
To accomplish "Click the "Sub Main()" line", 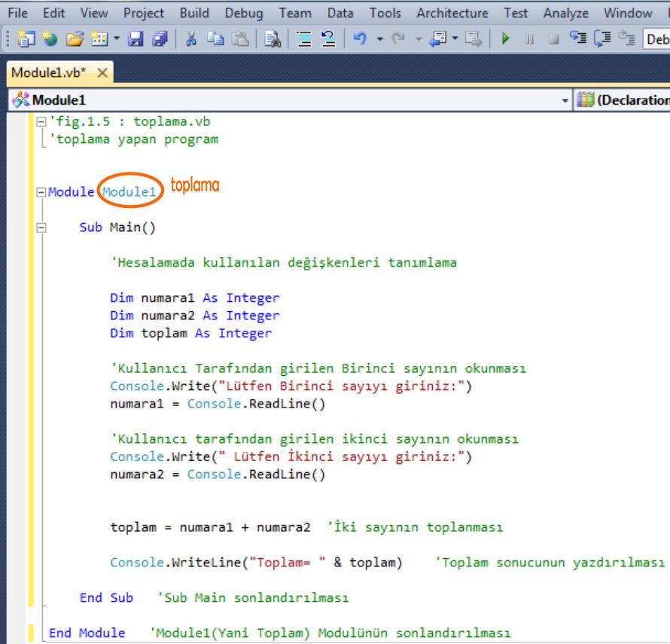I will (117, 227).
